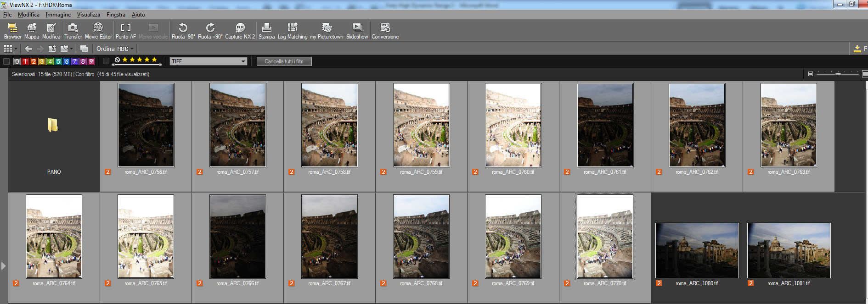Open the thumbnail view mode dropdown
The width and height of the screenshot is (868, 304).
click(10, 49)
